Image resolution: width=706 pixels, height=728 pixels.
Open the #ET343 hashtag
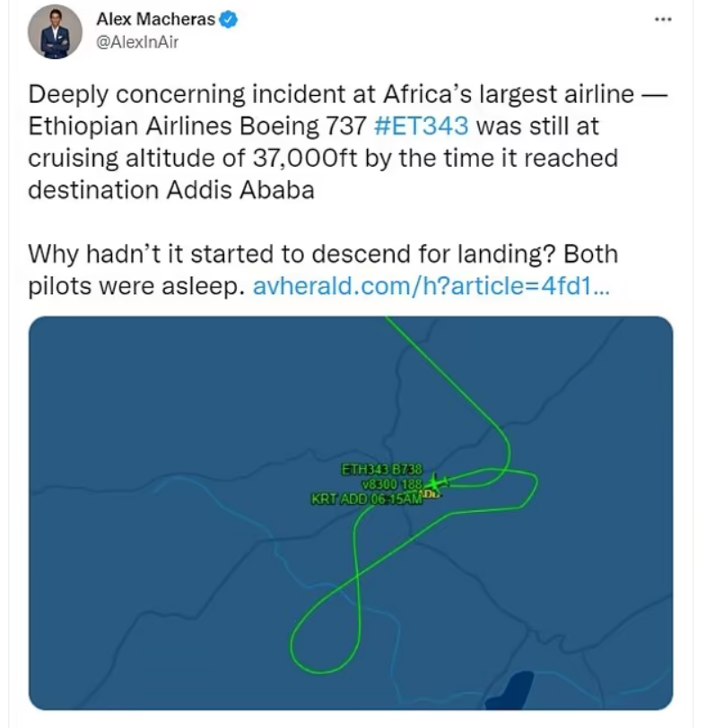(420, 125)
